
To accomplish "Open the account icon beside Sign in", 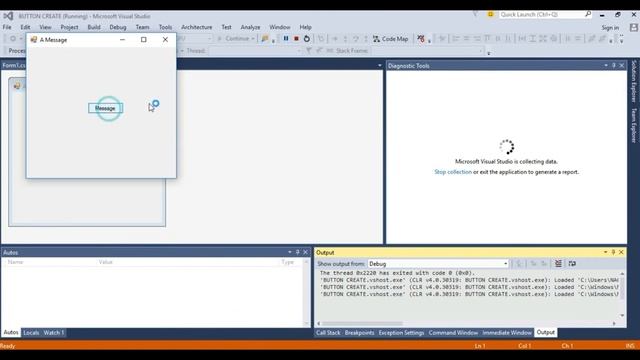I will click(x=633, y=27).
